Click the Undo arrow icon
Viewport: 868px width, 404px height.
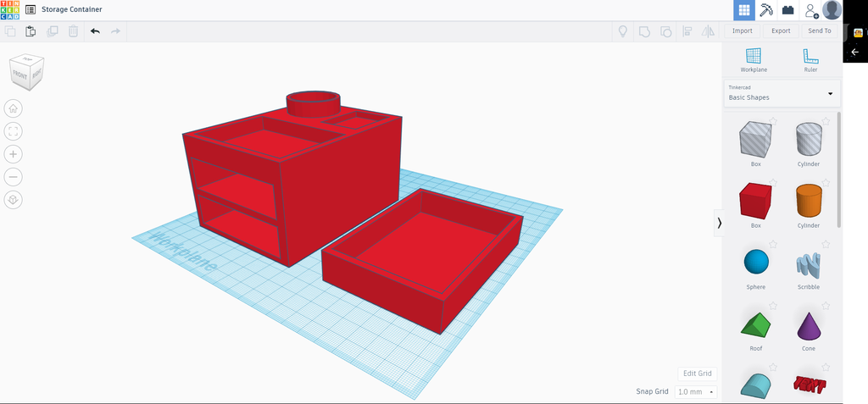95,31
